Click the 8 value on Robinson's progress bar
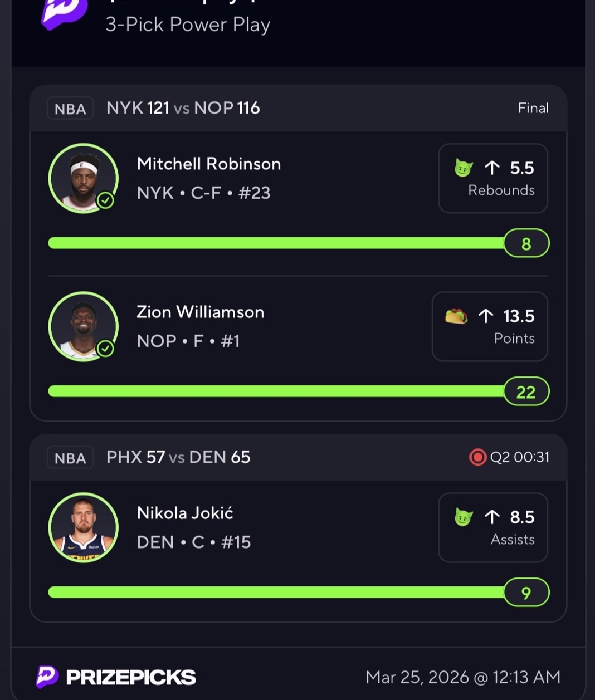 point(526,243)
